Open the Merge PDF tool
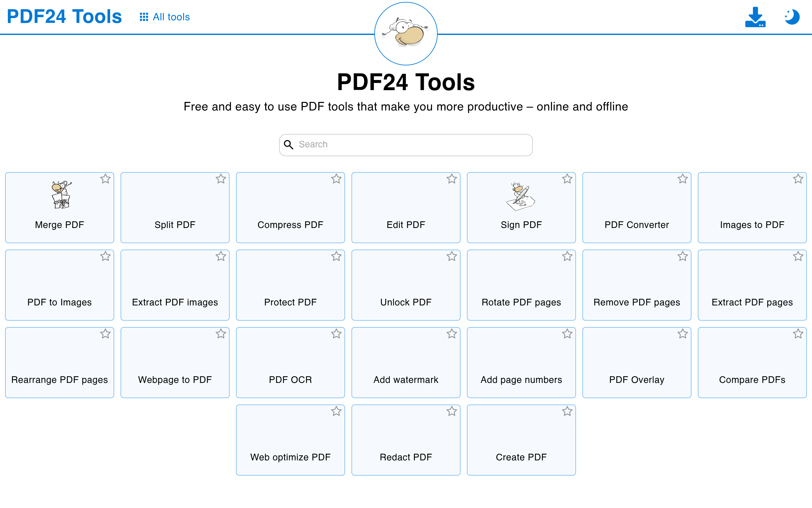 (60, 208)
